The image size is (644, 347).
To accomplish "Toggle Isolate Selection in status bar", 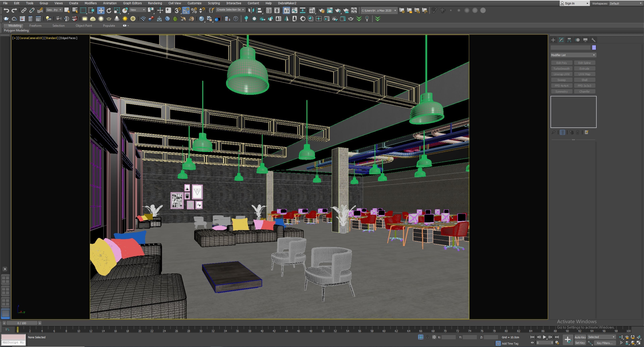I will pyautogui.click(x=421, y=337).
